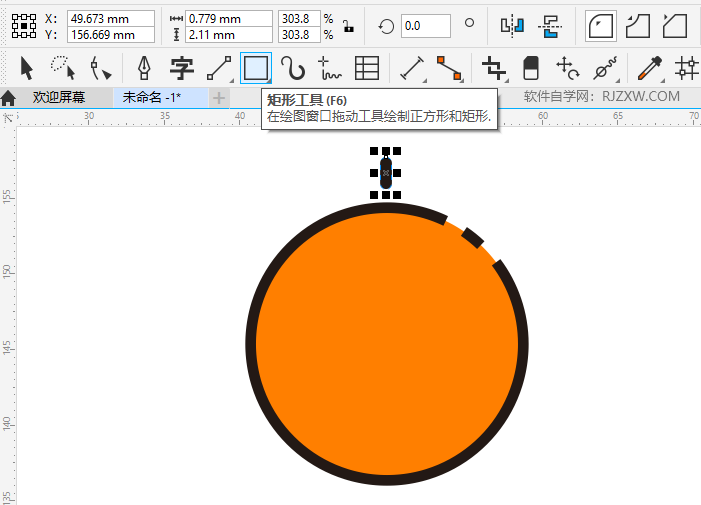This screenshot has height=505, width=701.
Task: Select the Shape edit tool
Action: [x=100, y=68]
